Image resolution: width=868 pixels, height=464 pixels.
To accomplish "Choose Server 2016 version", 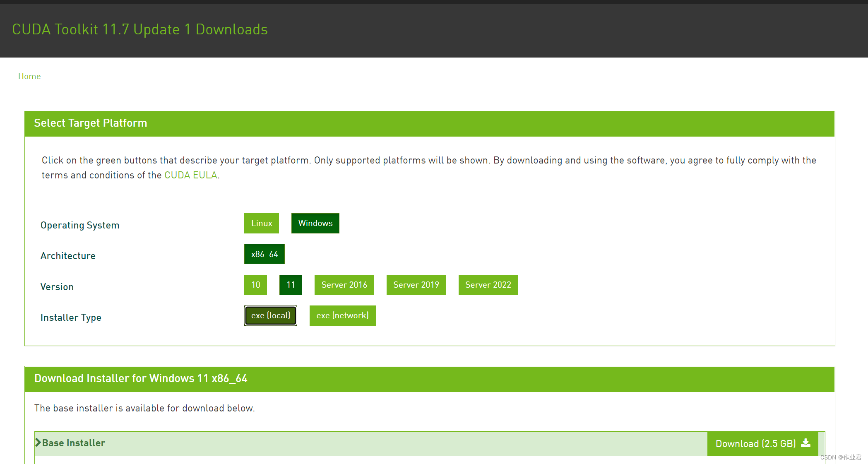I will click(x=344, y=285).
